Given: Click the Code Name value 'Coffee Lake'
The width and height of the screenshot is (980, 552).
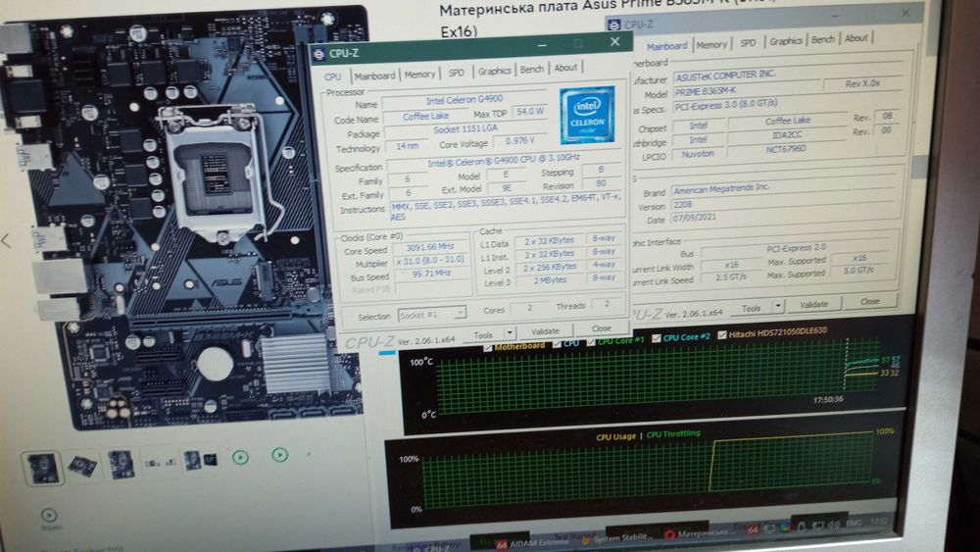Looking at the screenshot, I should tap(425, 117).
